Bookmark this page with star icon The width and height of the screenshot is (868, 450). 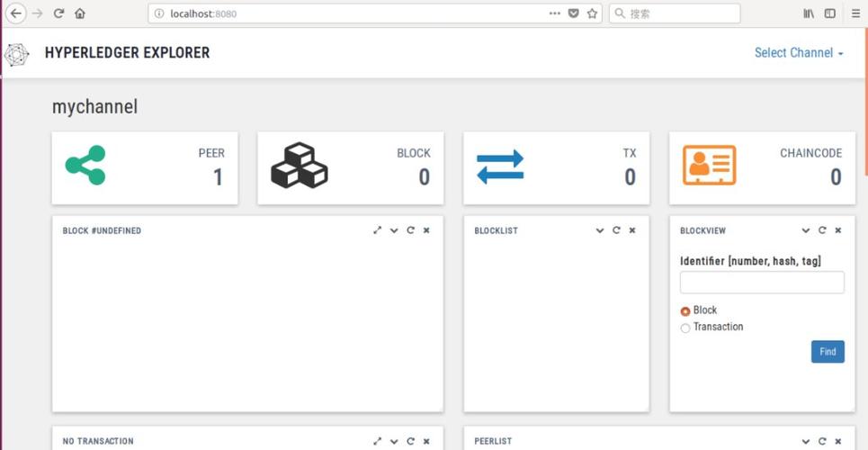tap(592, 13)
